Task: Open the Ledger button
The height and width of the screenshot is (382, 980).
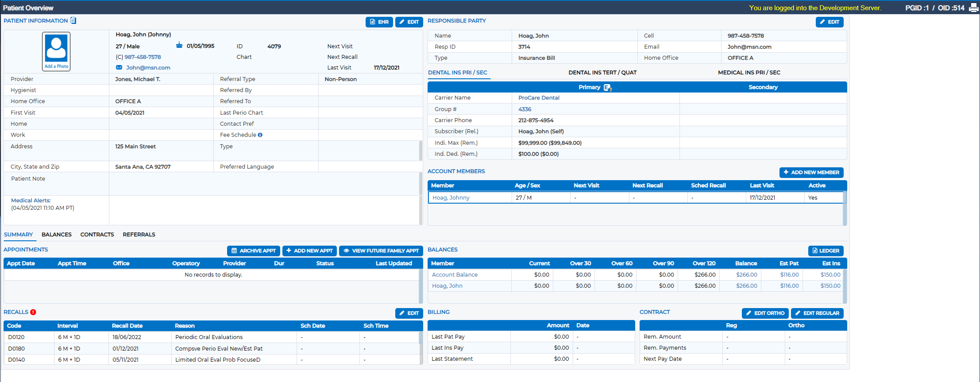Action: click(x=826, y=251)
